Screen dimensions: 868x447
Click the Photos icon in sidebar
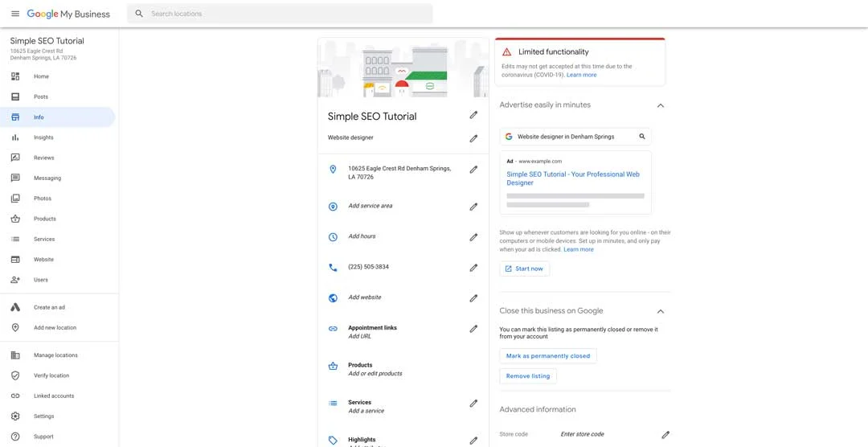15,199
